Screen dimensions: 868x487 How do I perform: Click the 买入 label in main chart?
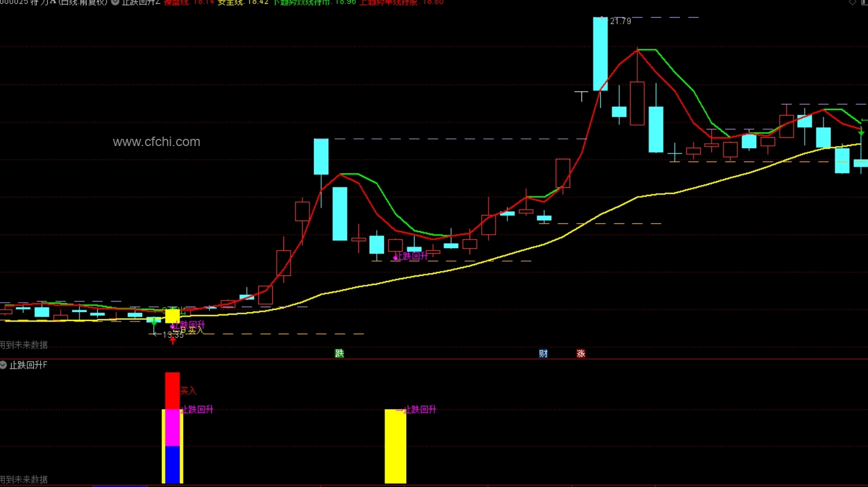[x=195, y=330]
